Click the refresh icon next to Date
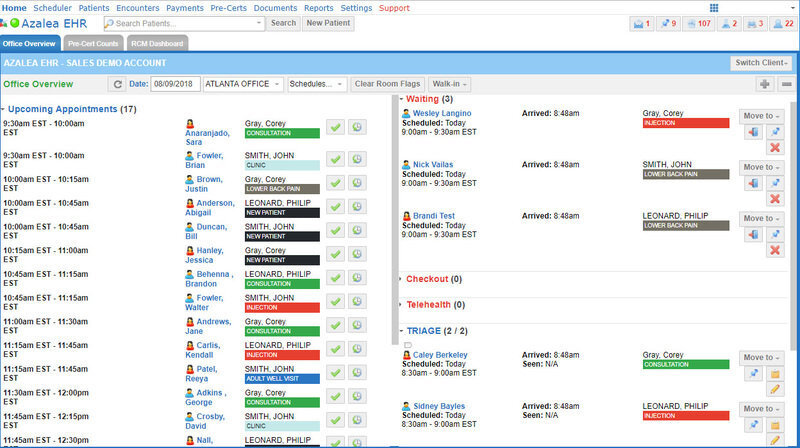800x448 pixels. tap(118, 84)
